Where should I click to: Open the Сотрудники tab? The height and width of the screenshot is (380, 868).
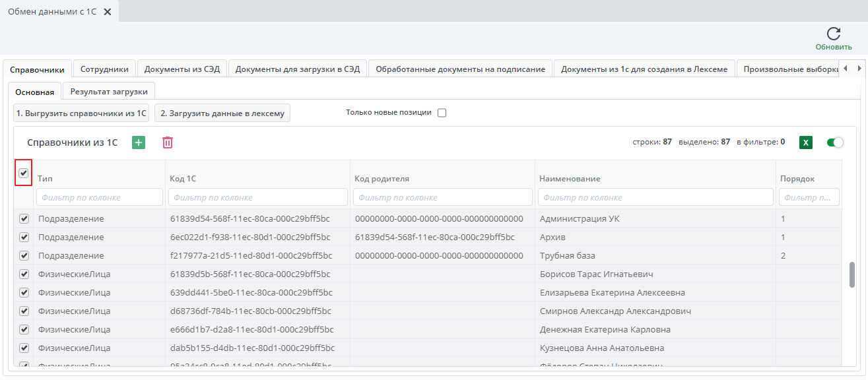pos(104,69)
